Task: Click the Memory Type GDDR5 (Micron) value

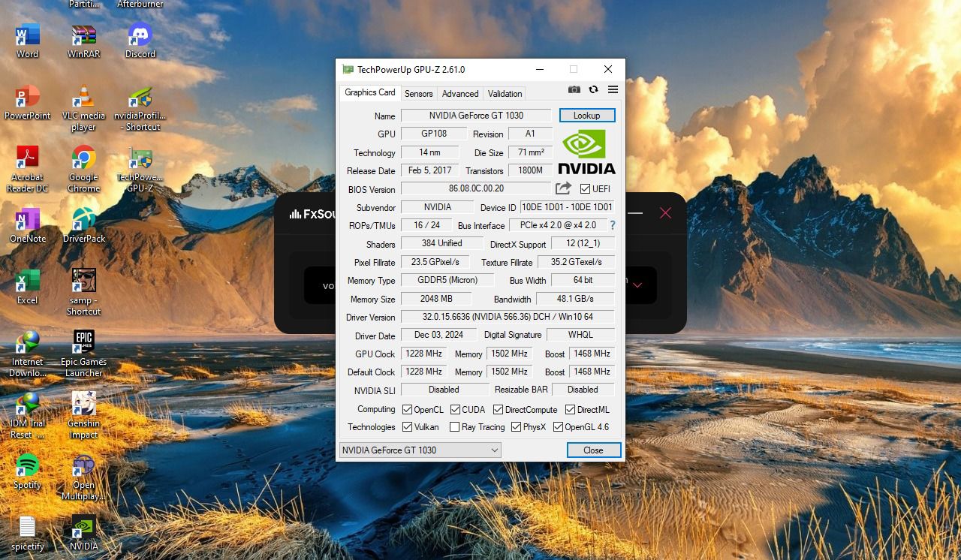Action: [447, 280]
